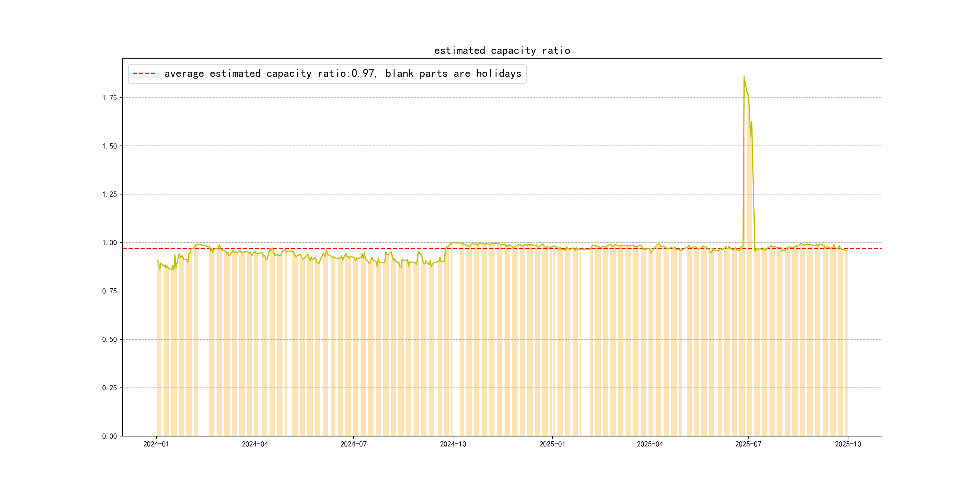This screenshot has height=490, width=980.
Task: Click the 2025-07 x-axis label
Action: tap(748, 444)
